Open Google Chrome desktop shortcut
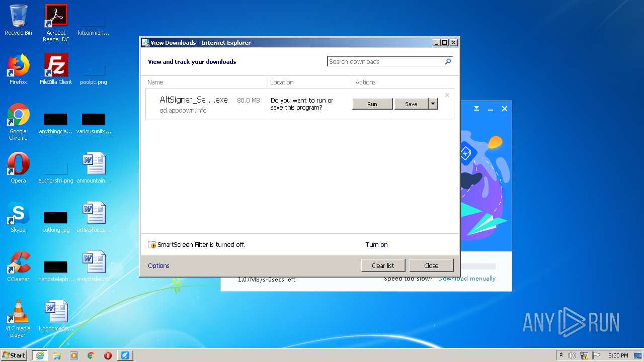Screen dimensions: 644x362 [18, 122]
